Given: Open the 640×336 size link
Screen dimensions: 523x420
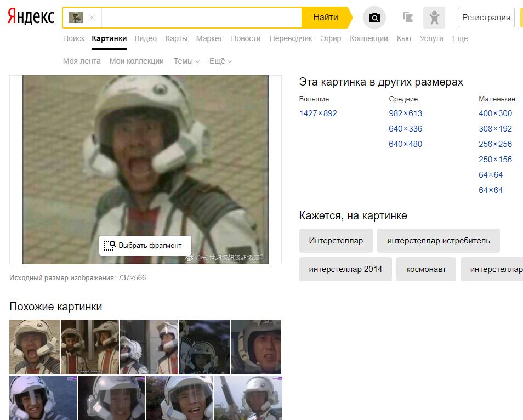Looking at the screenshot, I should (x=405, y=129).
